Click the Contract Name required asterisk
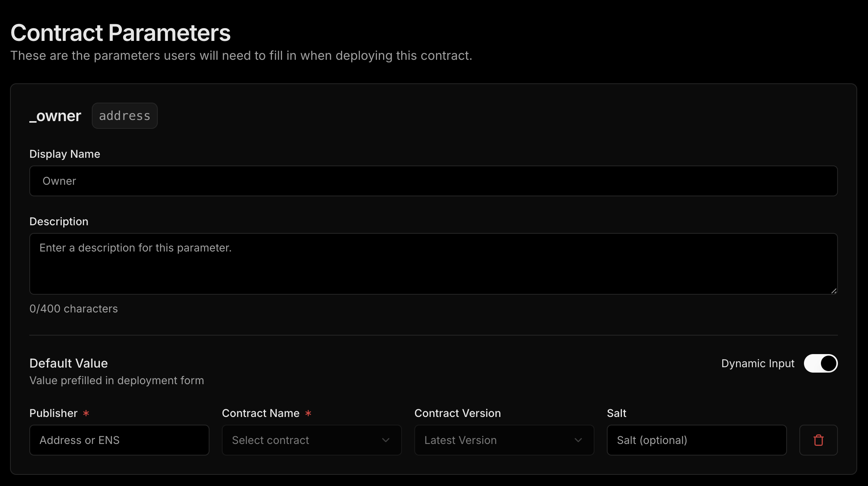This screenshot has height=486, width=868. [x=308, y=413]
